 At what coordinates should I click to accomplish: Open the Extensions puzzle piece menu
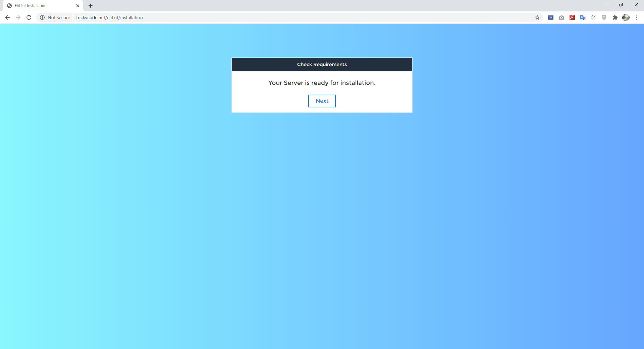(x=615, y=17)
